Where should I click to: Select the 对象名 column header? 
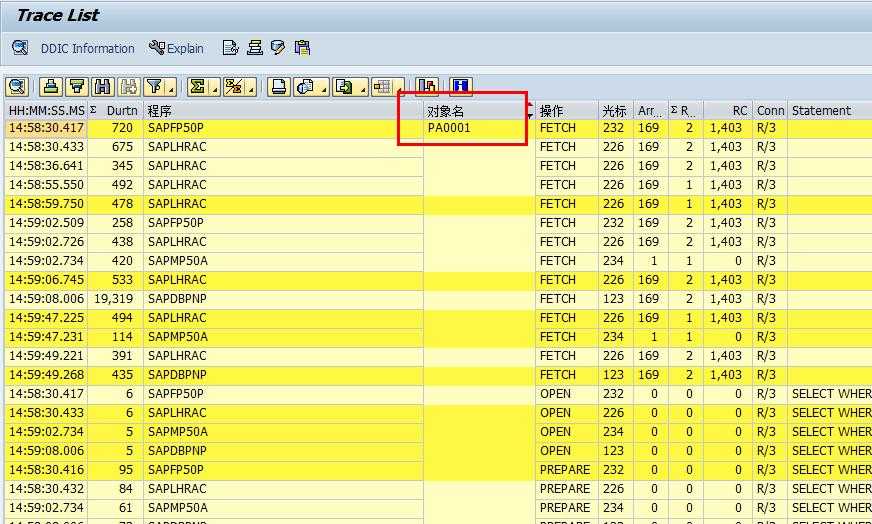(x=478, y=111)
